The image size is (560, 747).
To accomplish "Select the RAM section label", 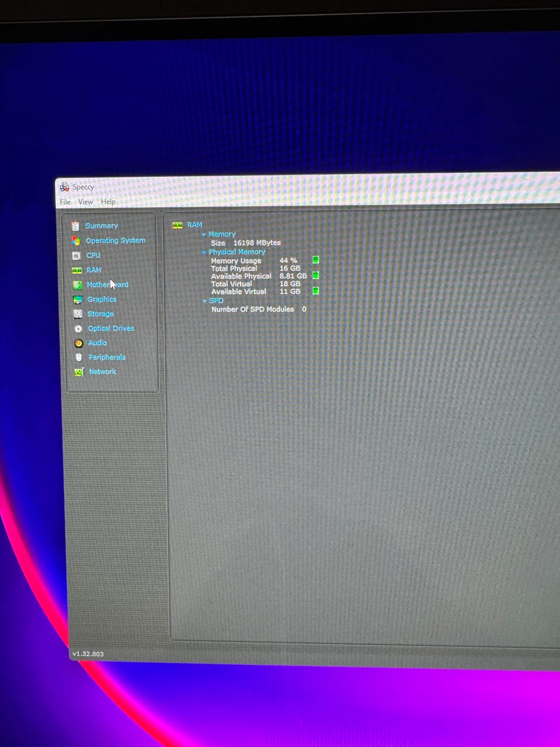I will tap(94, 270).
